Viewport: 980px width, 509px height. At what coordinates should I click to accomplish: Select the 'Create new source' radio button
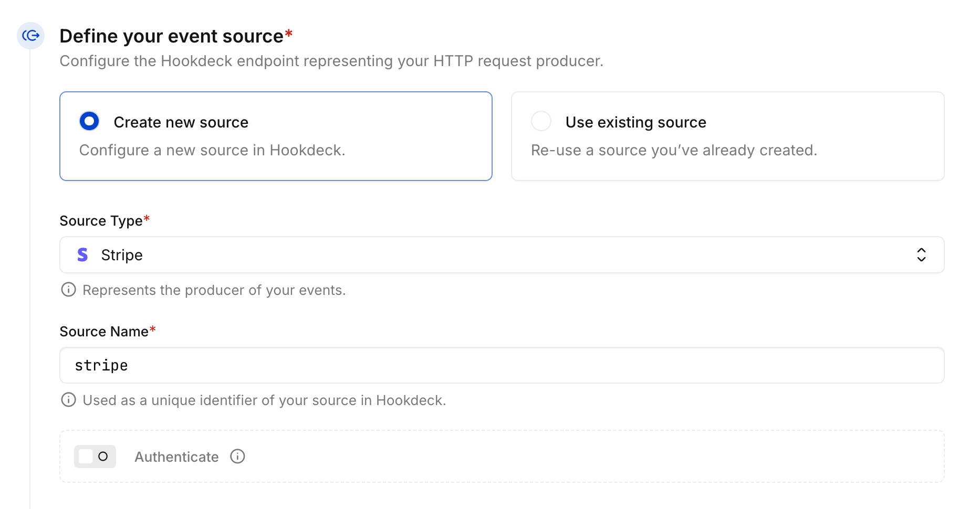click(89, 121)
